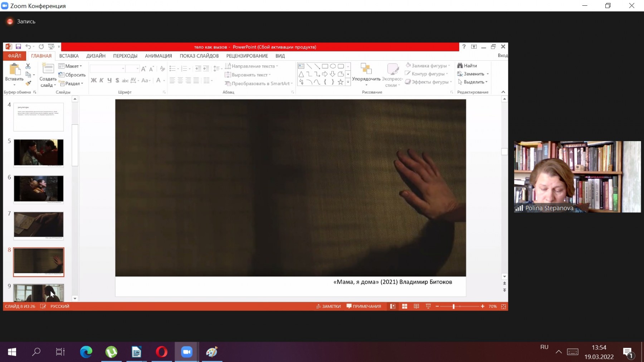Screen dimensions: 644x362
Task: Expand Выделить selection dropdown
Action: [473, 82]
